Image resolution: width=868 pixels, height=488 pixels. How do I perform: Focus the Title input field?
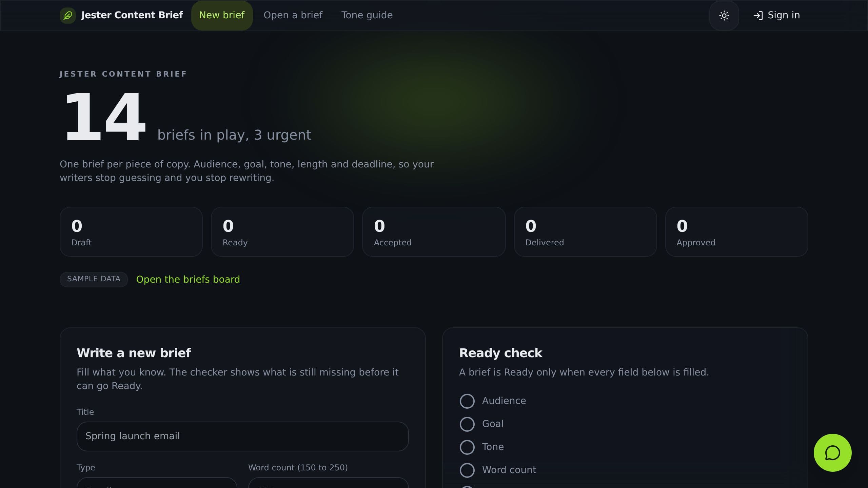click(242, 436)
